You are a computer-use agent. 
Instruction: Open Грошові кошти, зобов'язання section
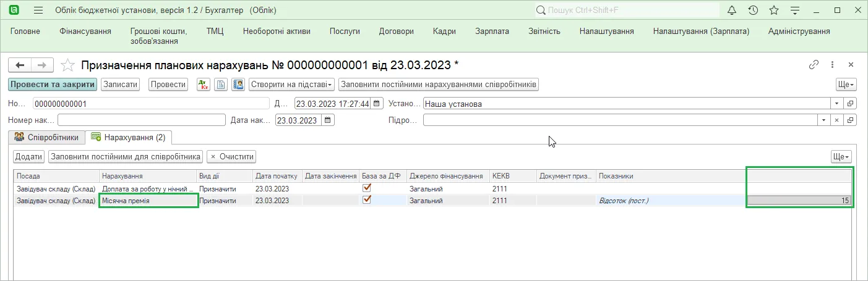click(158, 36)
